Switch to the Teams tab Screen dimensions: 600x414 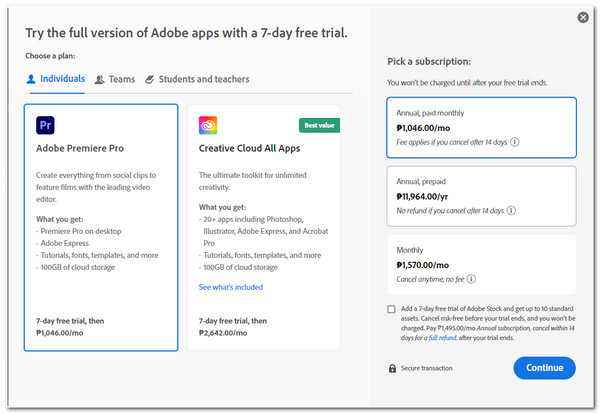[115, 79]
